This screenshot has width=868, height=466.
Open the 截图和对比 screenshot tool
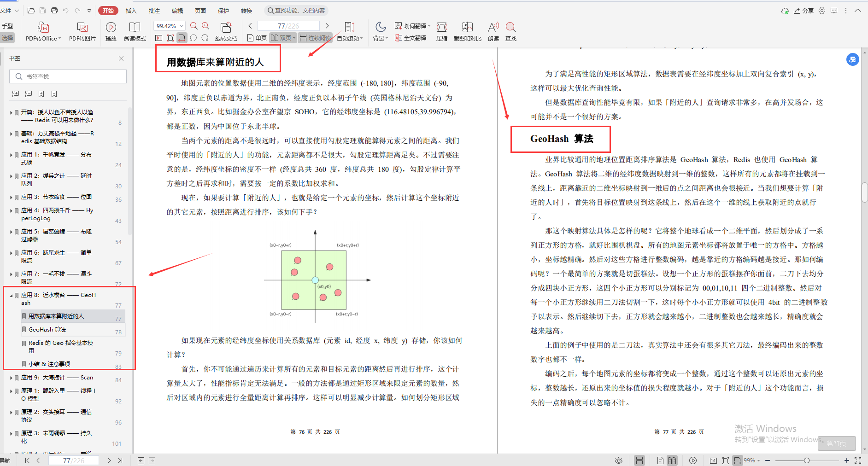point(467,30)
